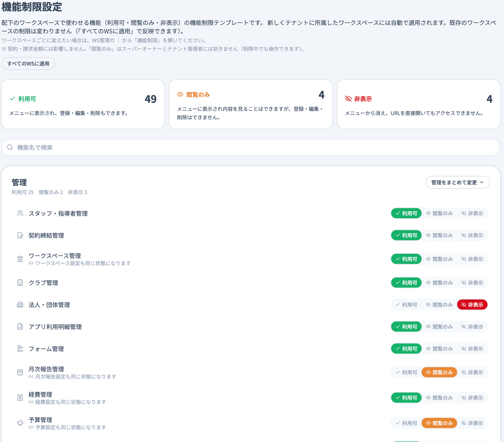Click the 非表示 summary card
The image size is (504, 442).
tap(419, 104)
